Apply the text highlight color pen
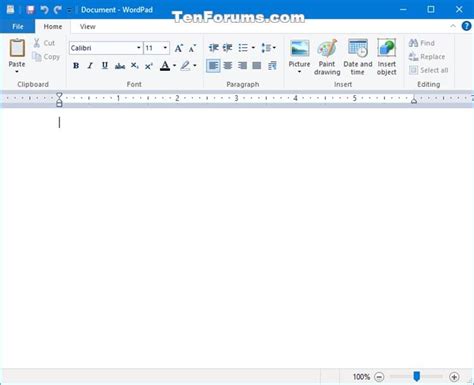Viewport: 474px width, 385px height. 185,66
